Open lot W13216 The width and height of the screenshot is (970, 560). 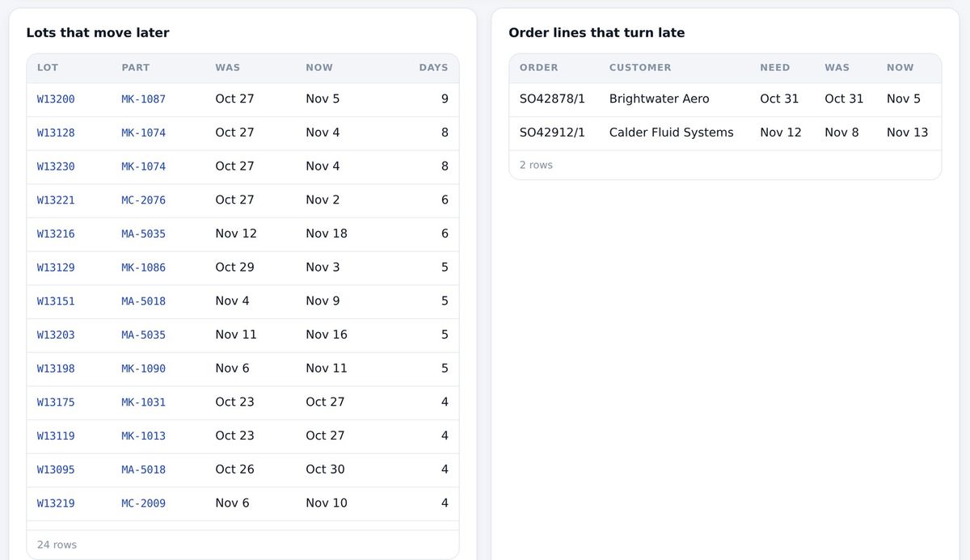[56, 234]
